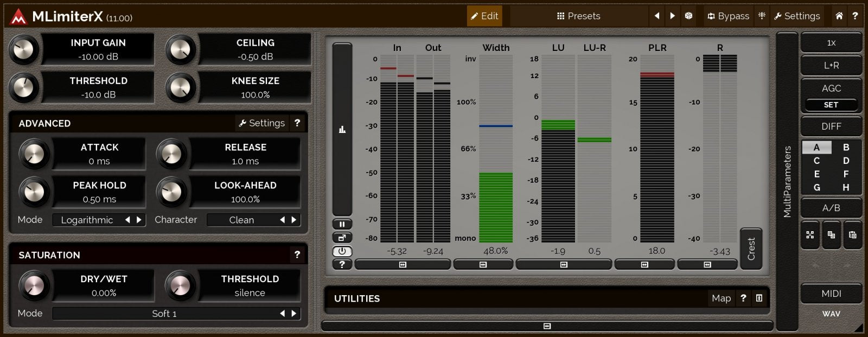This screenshot has height=337, width=868.
Task: Select preset slot B
Action: 845,147
